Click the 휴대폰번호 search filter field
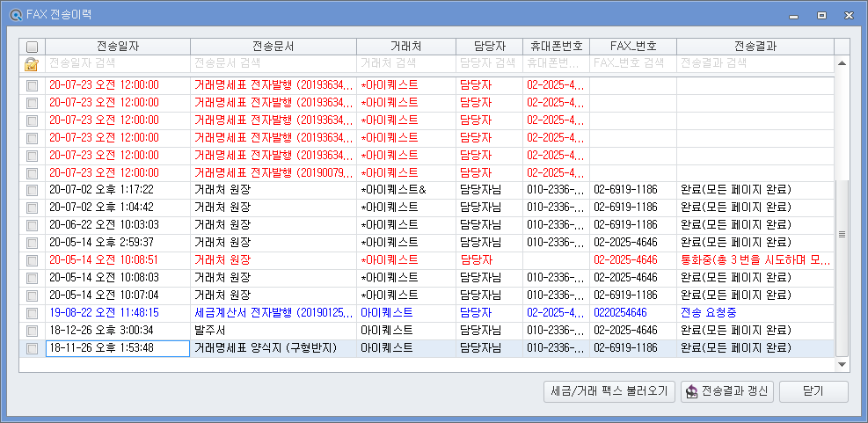 [x=557, y=63]
